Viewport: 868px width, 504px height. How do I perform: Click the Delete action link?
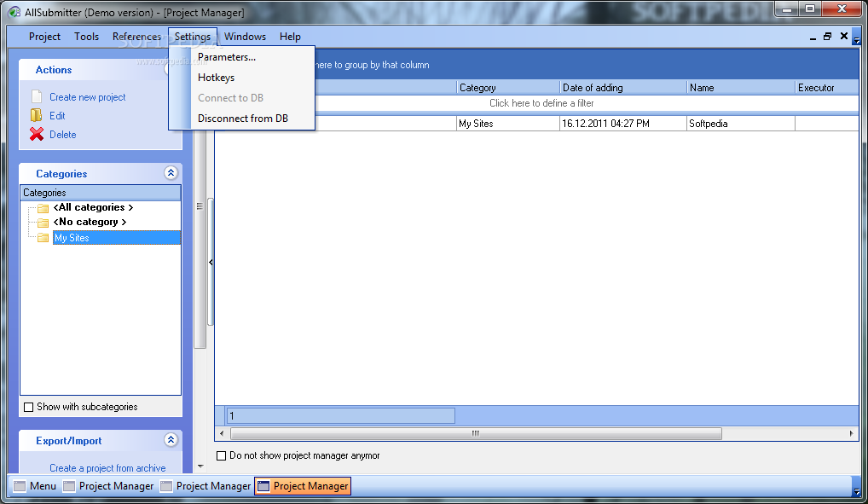click(62, 135)
